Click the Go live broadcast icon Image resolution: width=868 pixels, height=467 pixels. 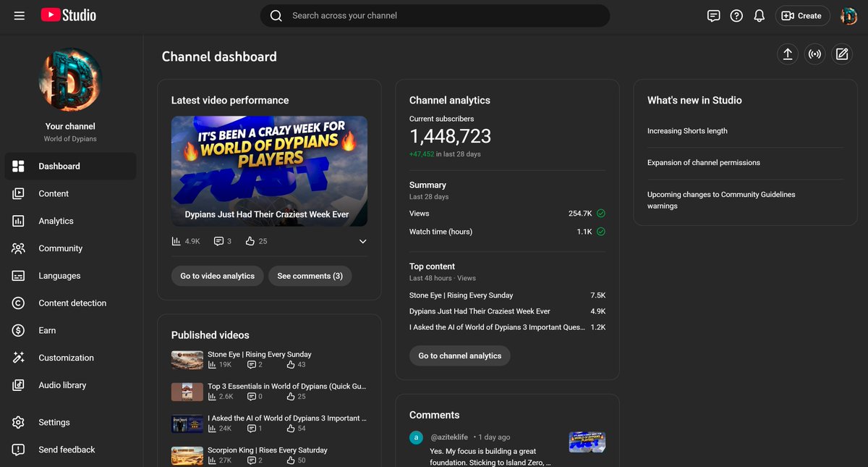[815, 54]
